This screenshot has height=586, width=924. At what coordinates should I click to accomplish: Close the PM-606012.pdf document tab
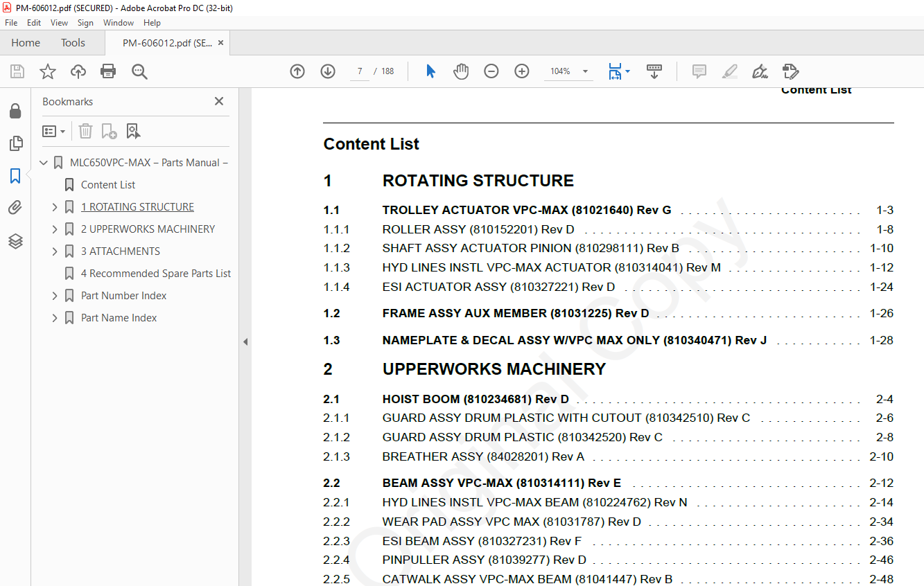coord(221,43)
